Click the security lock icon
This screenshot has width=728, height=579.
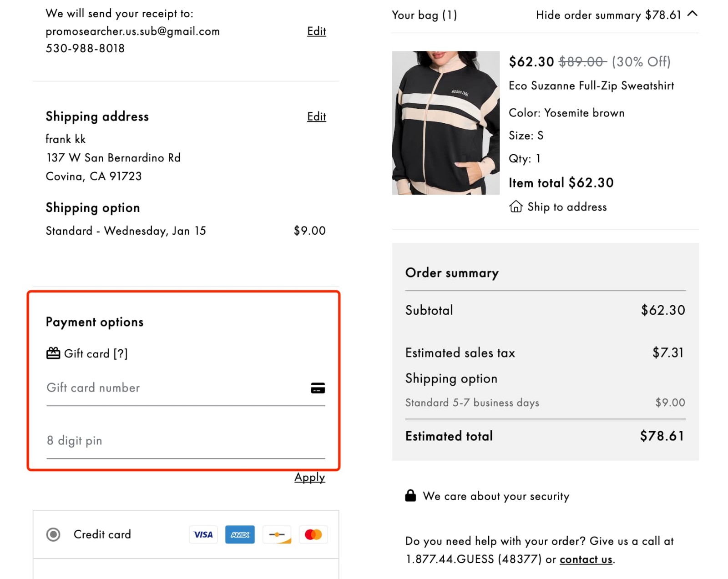410,495
